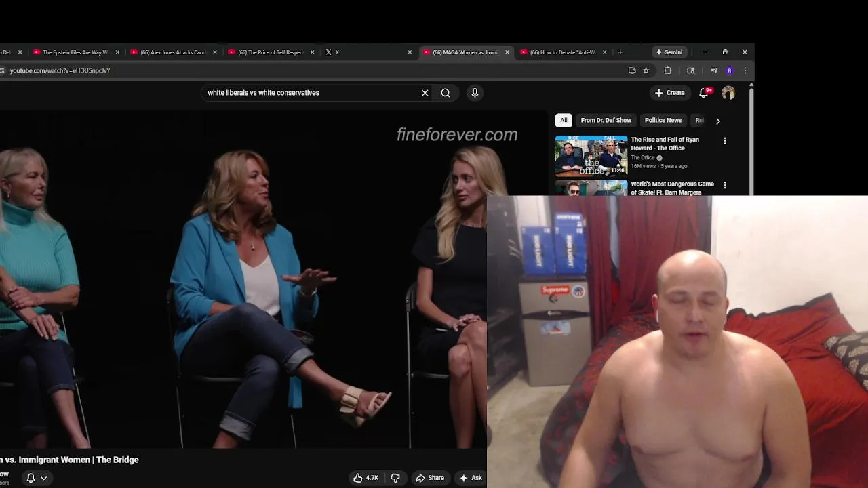The height and width of the screenshot is (488, 868).
Task: Like the video with 4.7K likes
Action: click(x=366, y=478)
